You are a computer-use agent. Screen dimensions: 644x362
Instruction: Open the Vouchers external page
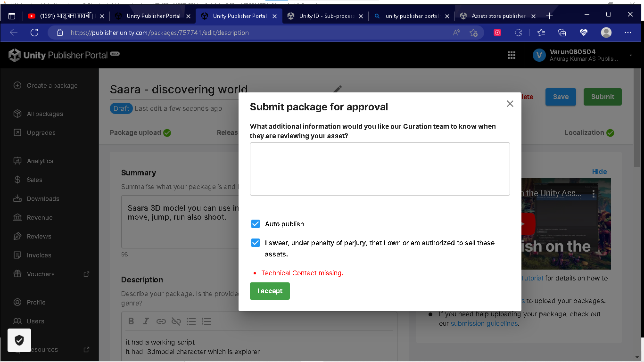40,274
